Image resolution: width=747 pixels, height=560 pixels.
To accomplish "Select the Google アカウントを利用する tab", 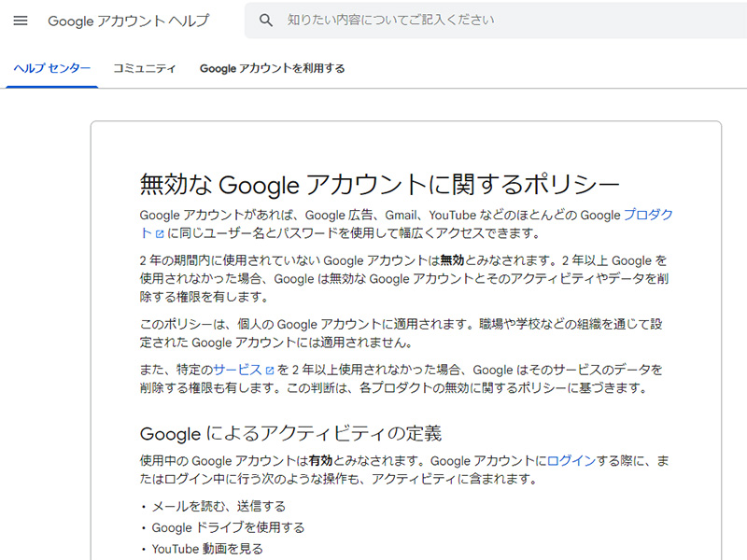I will [x=272, y=68].
